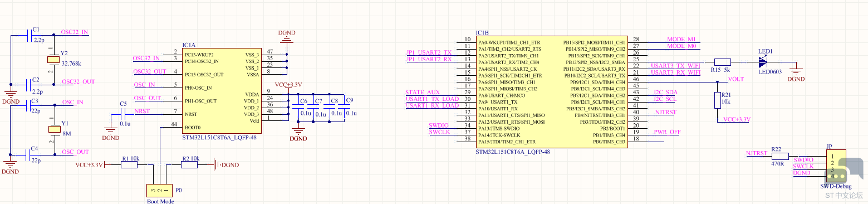Select the NRST net label left of pin 7

(142, 111)
